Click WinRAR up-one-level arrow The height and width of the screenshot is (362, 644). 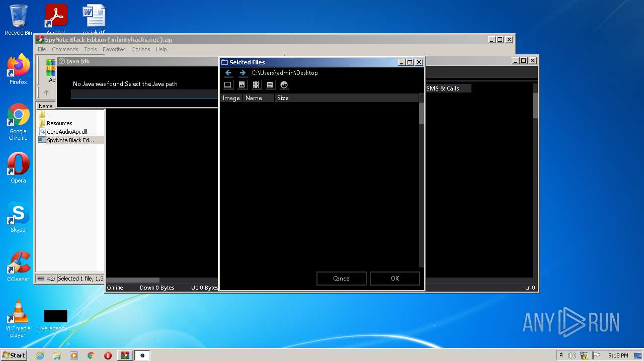(46, 93)
